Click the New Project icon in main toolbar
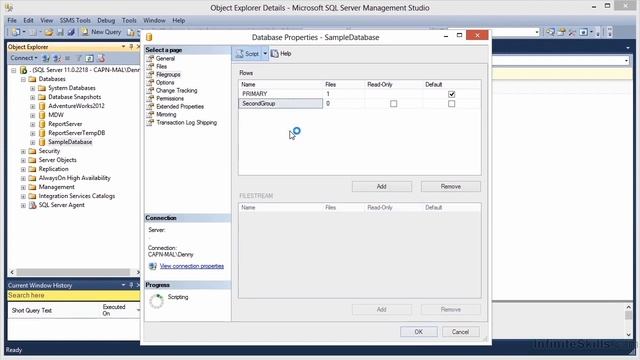Image resolution: width=640 pixels, height=360 pixels. (16, 32)
